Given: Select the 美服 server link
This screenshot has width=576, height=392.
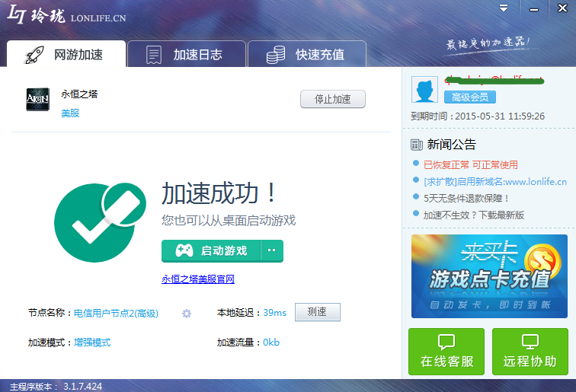Looking at the screenshot, I should pyautogui.click(x=70, y=113).
